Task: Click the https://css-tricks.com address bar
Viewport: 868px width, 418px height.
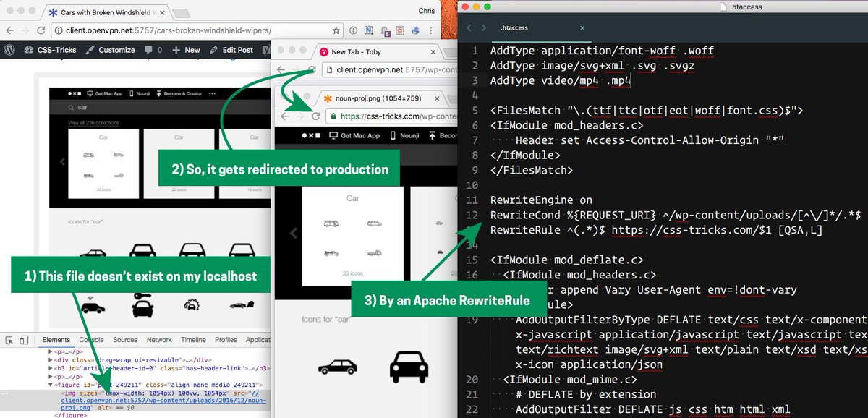Action: tap(392, 116)
